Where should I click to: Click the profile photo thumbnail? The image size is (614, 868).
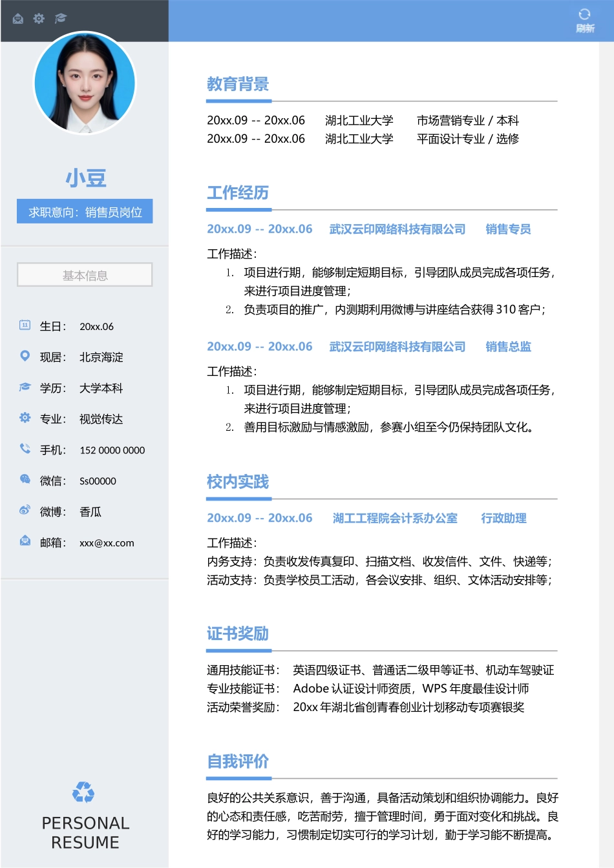click(x=85, y=83)
